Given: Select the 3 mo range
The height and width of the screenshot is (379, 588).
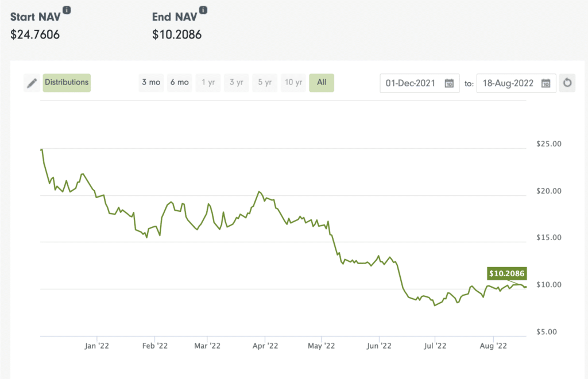Looking at the screenshot, I should tap(151, 83).
